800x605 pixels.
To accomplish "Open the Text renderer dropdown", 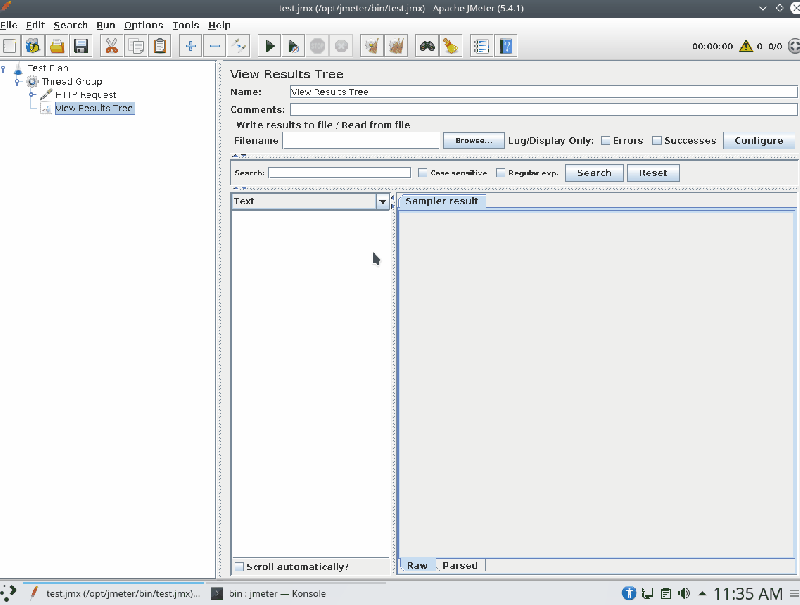I will pos(383,201).
